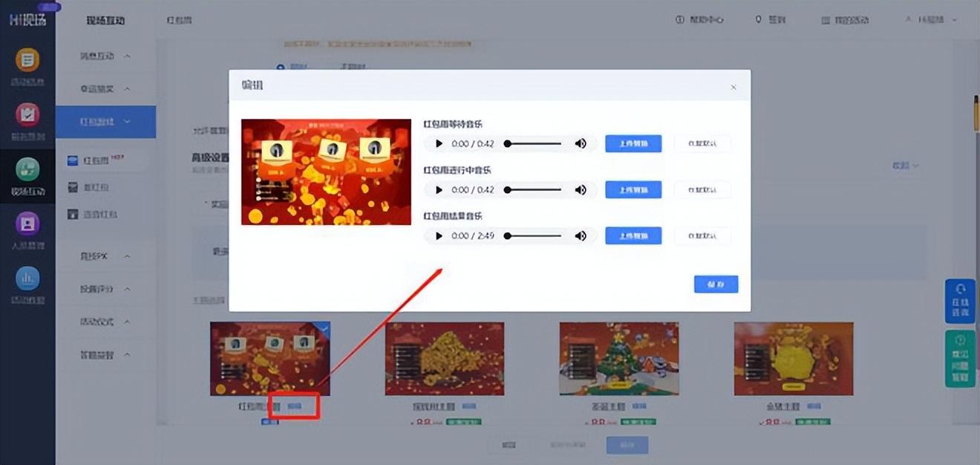Mute the first audio player's volume icon

coord(581,143)
